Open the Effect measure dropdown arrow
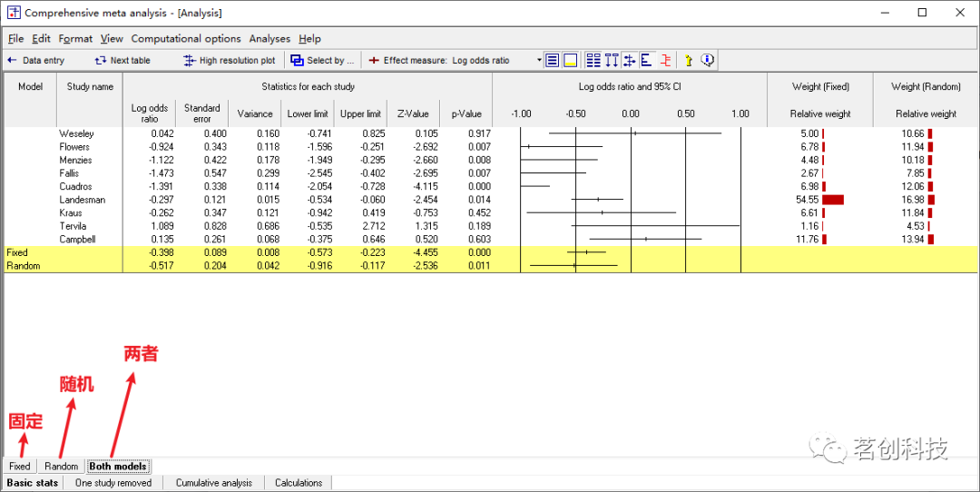 [539, 61]
